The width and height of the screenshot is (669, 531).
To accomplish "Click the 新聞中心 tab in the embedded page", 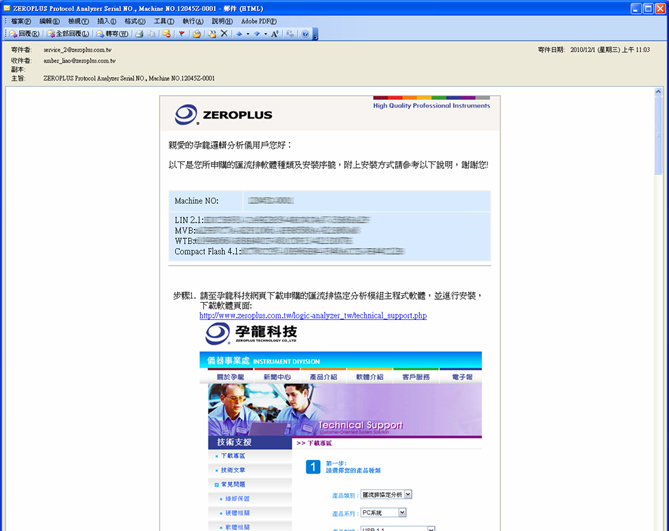I will point(277,377).
